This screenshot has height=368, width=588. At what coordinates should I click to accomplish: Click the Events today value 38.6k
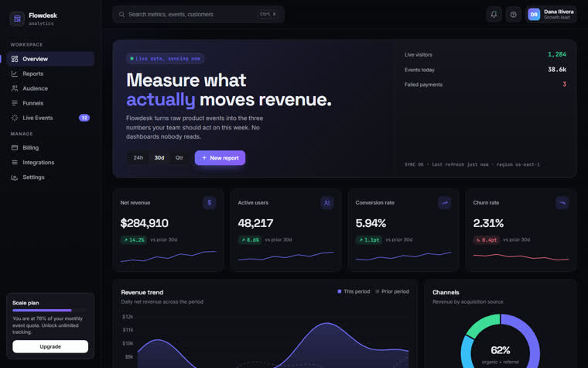pyautogui.click(x=557, y=70)
